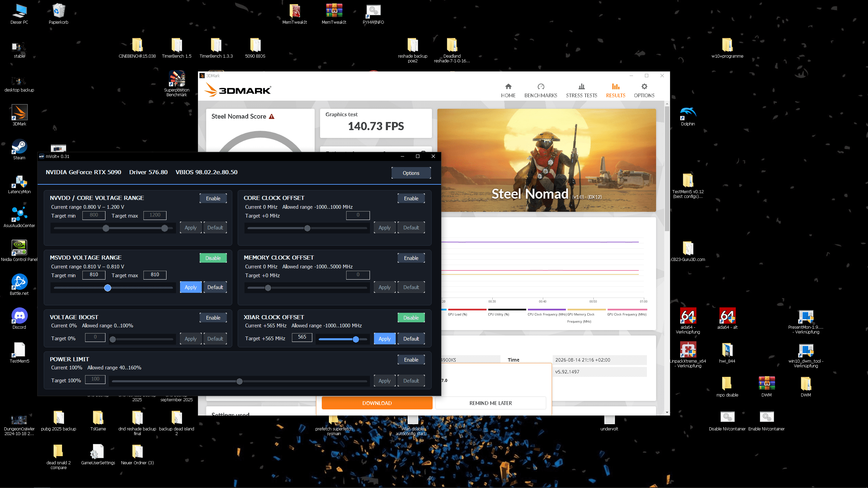This screenshot has height=488, width=868.
Task: Open the Papierkorb recycle bin icon
Action: (x=59, y=14)
